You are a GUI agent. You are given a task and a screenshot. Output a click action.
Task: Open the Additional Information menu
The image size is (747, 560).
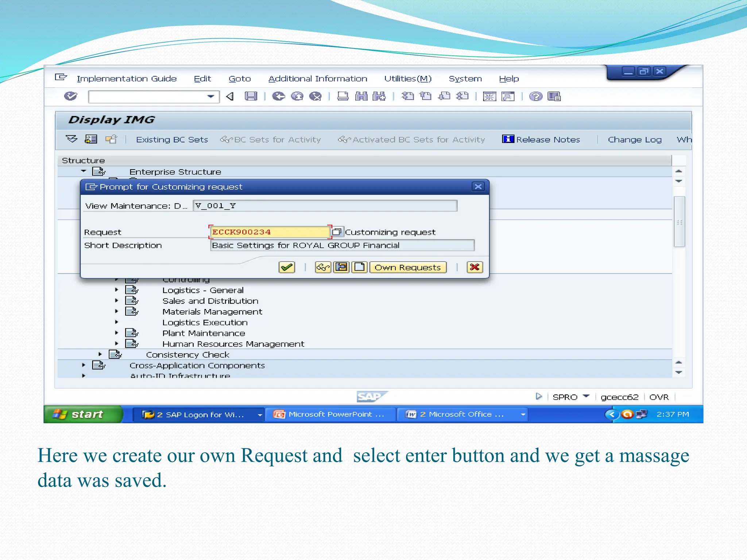[318, 79]
